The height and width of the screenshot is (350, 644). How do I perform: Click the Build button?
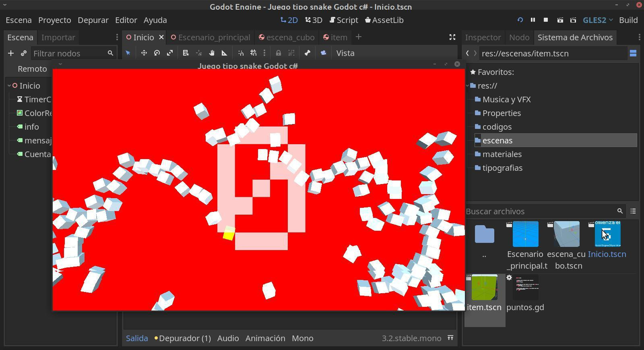(628, 20)
